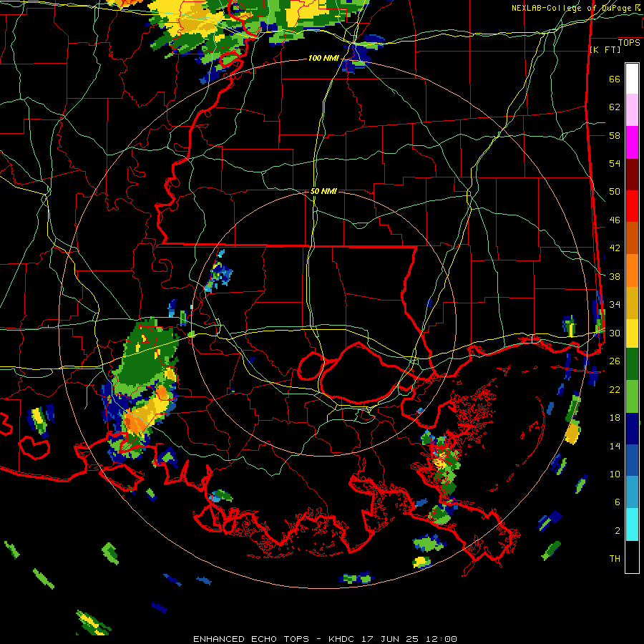Click the dark orange 46 kft legend swatch

[632, 238]
